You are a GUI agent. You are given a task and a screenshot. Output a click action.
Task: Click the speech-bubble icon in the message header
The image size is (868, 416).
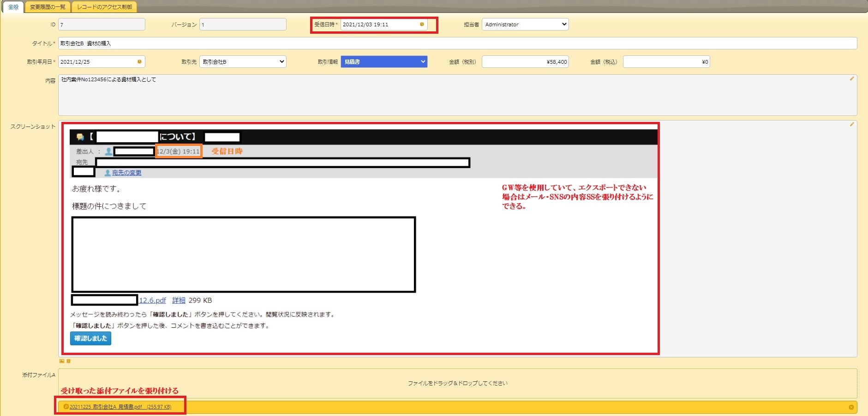point(80,137)
